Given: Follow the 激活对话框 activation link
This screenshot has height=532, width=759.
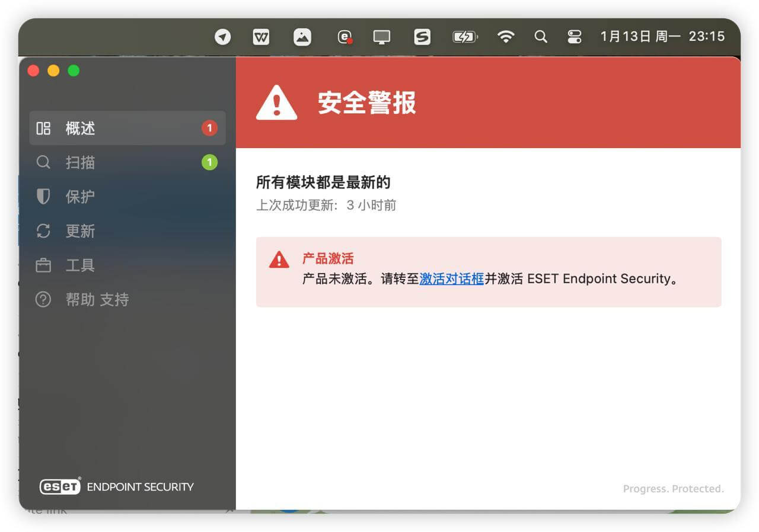Looking at the screenshot, I should (452, 279).
